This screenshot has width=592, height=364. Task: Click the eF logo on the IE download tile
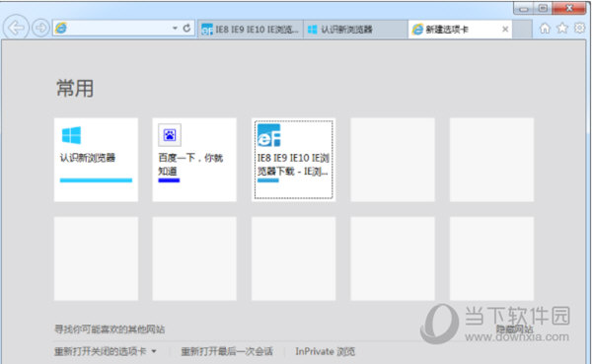click(x=268, y=135)
